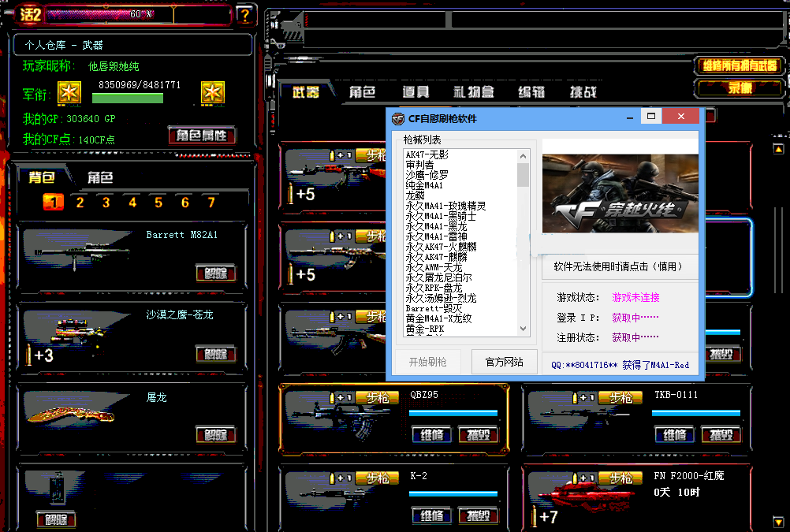Select backpack slot 5
The height and width of the screenshot is (532, 790).
(158, 203)
